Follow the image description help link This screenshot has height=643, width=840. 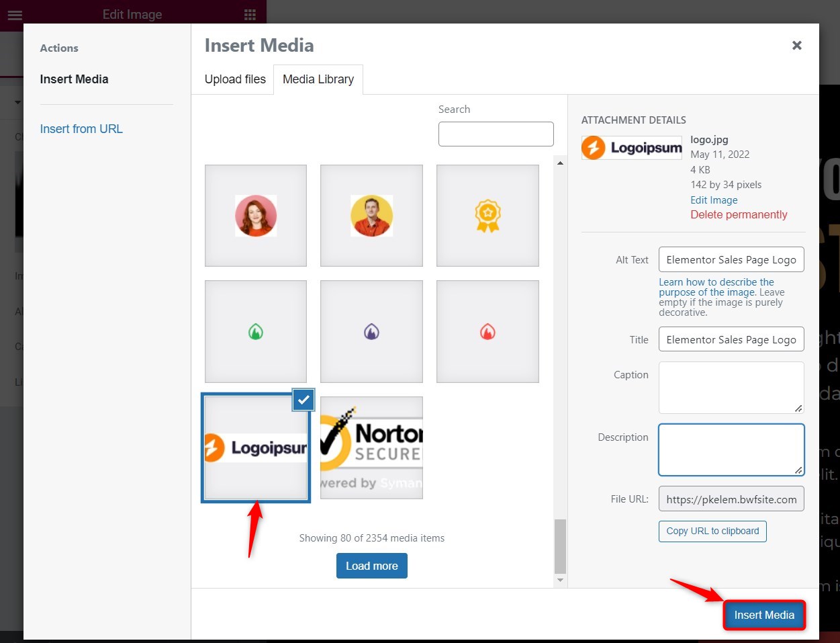click(716, 287)
